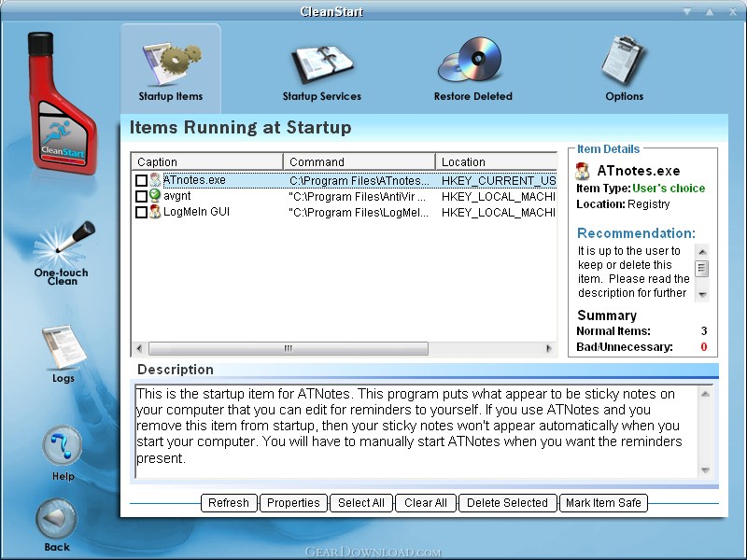Click the ATnotes.exe row icon
The width and height of the screenshot is (747, 560).
tap(155, 180)
